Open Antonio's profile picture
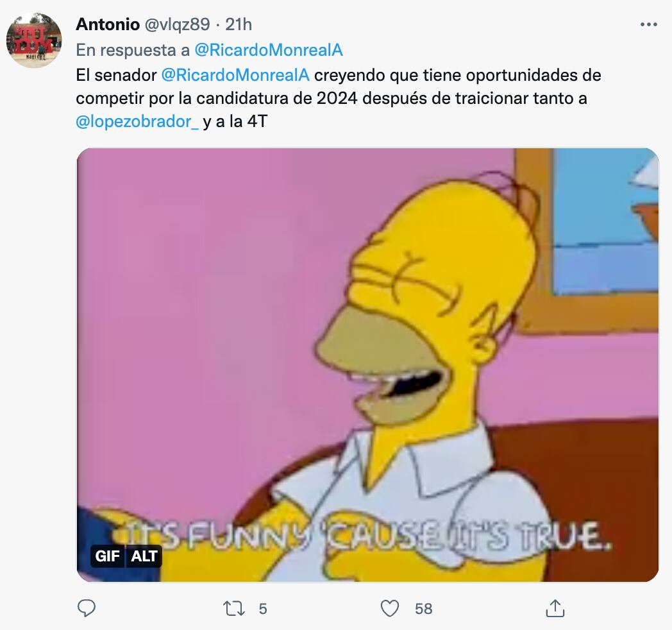This screenshot has height=630, width=672. click(34, 40)
